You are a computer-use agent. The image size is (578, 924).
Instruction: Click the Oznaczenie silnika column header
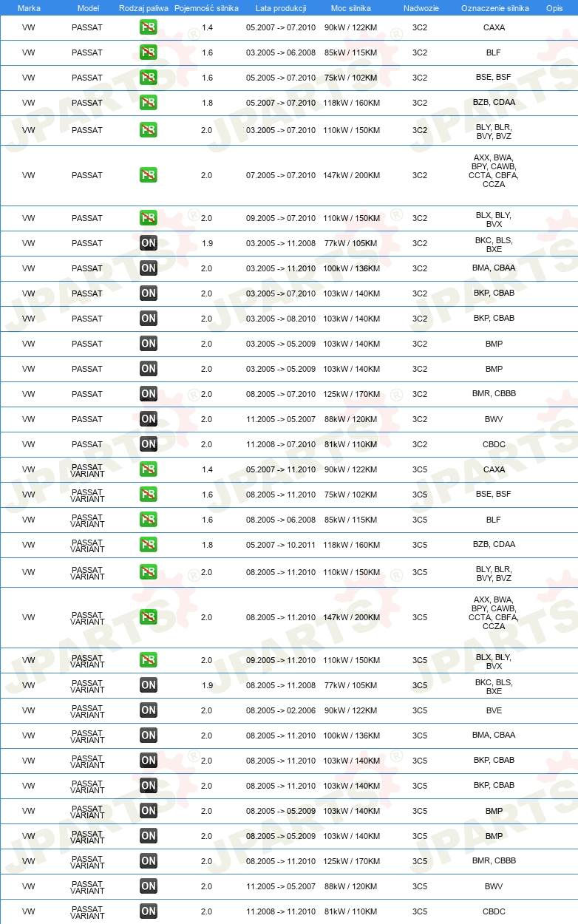point(494,7)
